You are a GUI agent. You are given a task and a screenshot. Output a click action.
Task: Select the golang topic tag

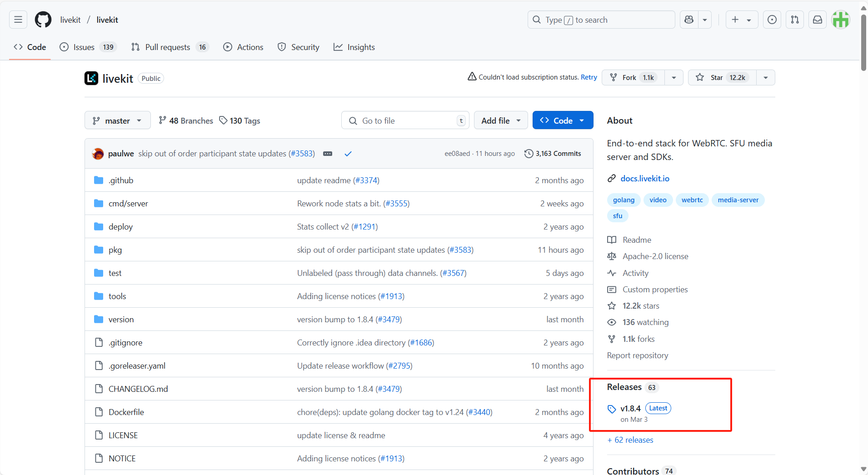624,200
